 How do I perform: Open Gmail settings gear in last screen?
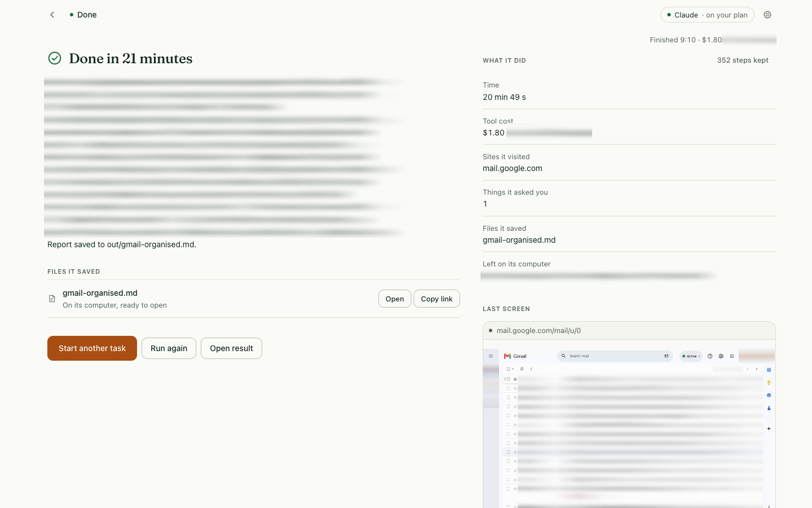tap(721, 356)
